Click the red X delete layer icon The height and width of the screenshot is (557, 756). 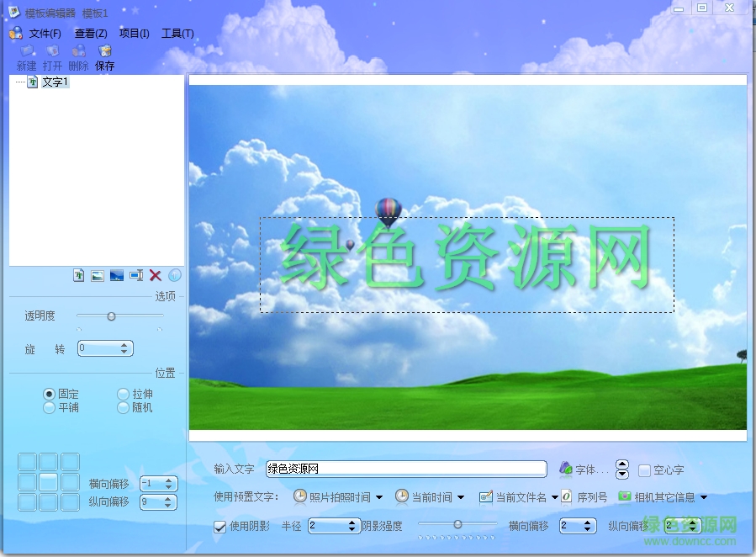[x=156, y=275]
